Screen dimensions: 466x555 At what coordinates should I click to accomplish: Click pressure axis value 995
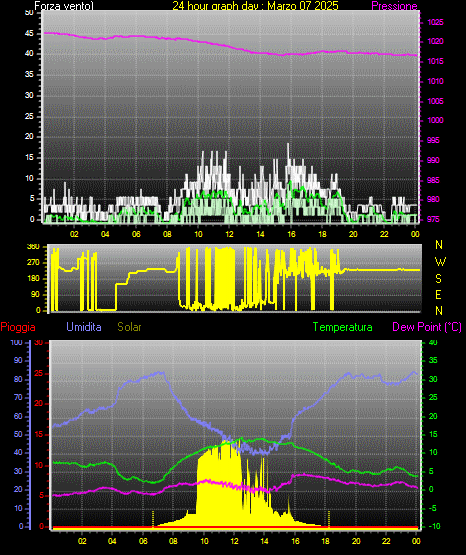click(x=433, y=141)
